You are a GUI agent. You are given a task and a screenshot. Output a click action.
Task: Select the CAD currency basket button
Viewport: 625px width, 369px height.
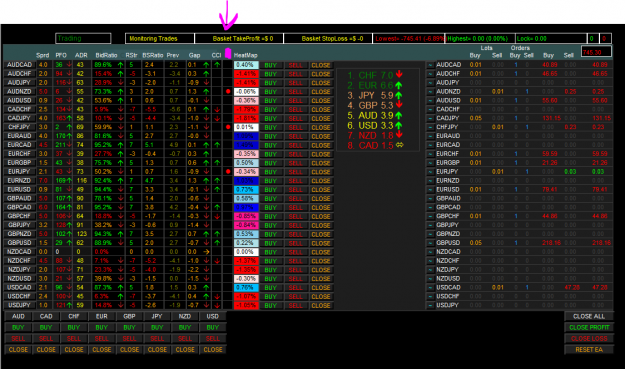pos(46,316)
